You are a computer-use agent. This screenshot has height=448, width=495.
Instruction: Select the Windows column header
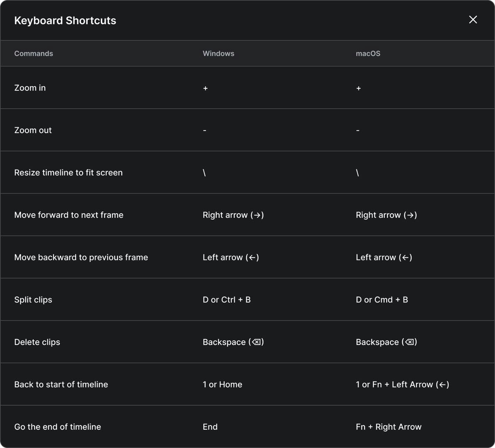tap(218, 54)
